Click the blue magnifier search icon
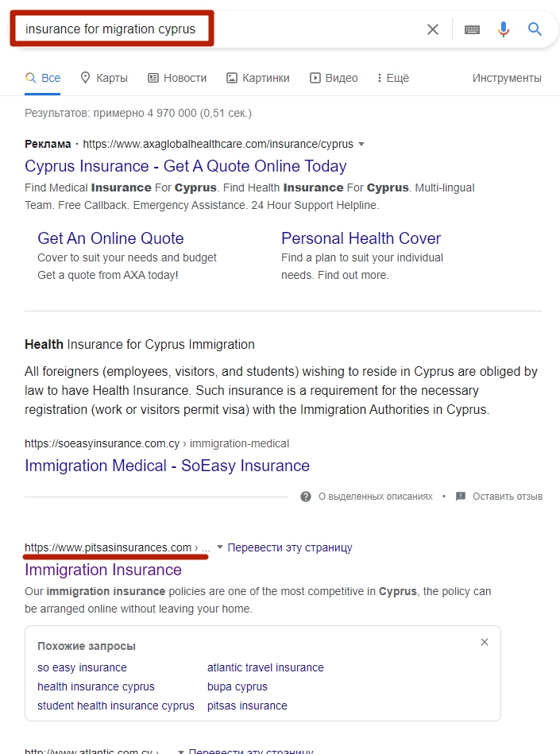This screenshot has height=754, width=560. [535, 29]
